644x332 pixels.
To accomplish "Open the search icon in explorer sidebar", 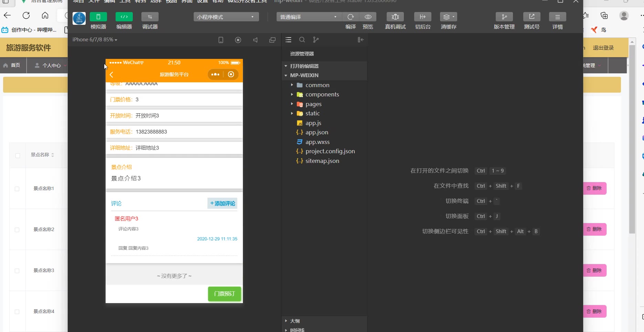I will coord(302,40).
